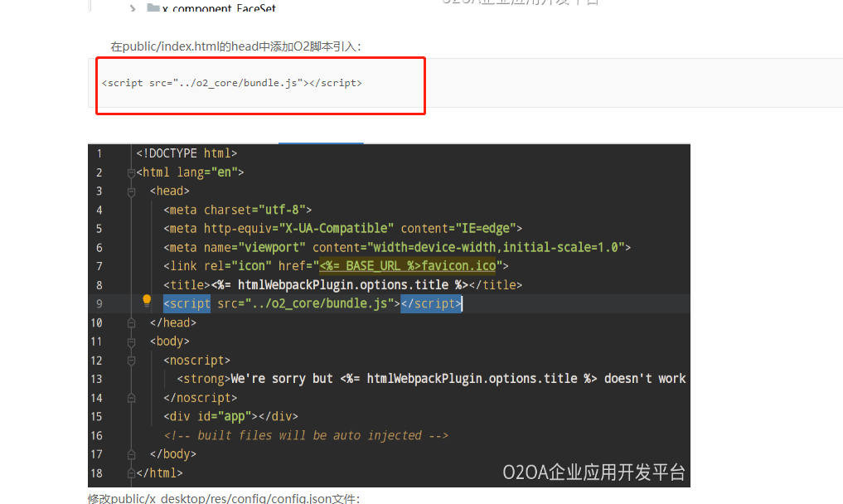Click the meta charset="utf-8" line
Image resolution: width=843 pixels, height=504 pixels.
pyautogui.click(x=238, y=210)
